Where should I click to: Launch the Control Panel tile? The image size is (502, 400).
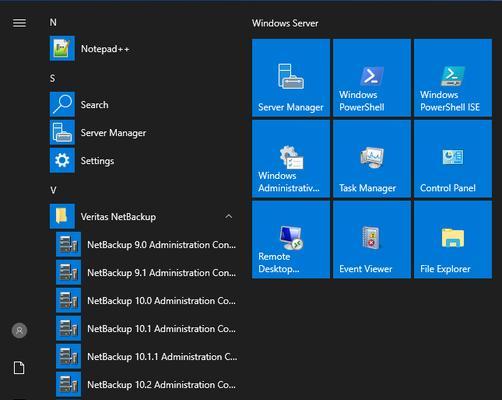point(453,159)
